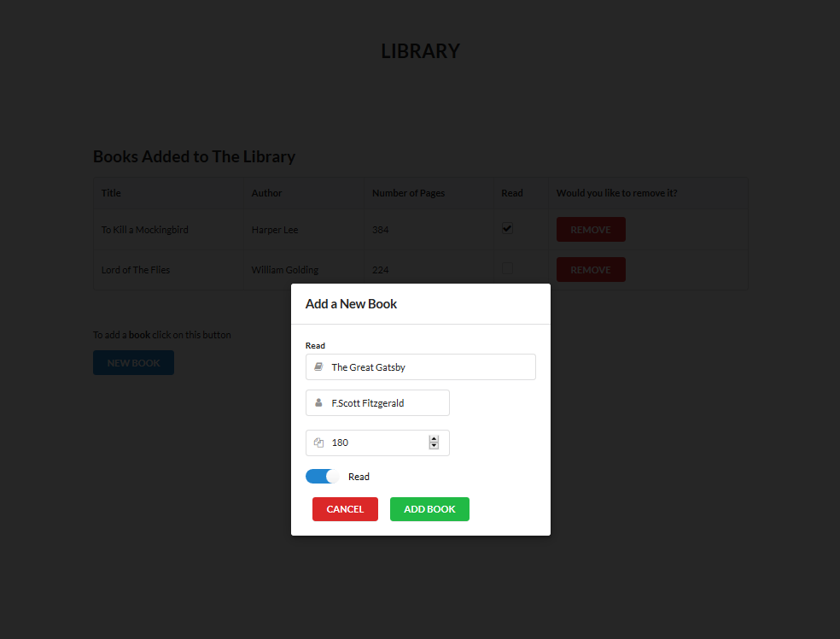The height and width of the screenshot is (639, 840).
Task: Click the LIBRARY page heading
Action: 421,51
